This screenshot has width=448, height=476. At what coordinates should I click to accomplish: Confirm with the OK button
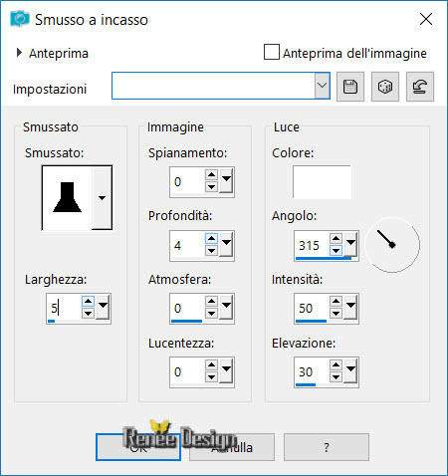pyautogui.click(x=138, y=447)
